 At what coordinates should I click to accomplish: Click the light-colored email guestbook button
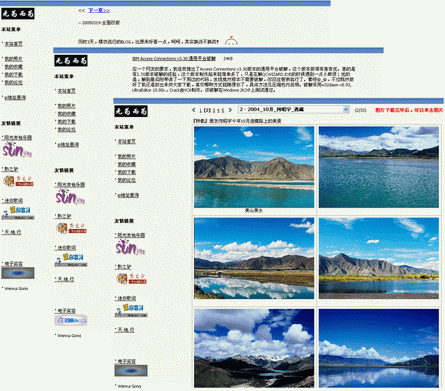coord(71,320)
